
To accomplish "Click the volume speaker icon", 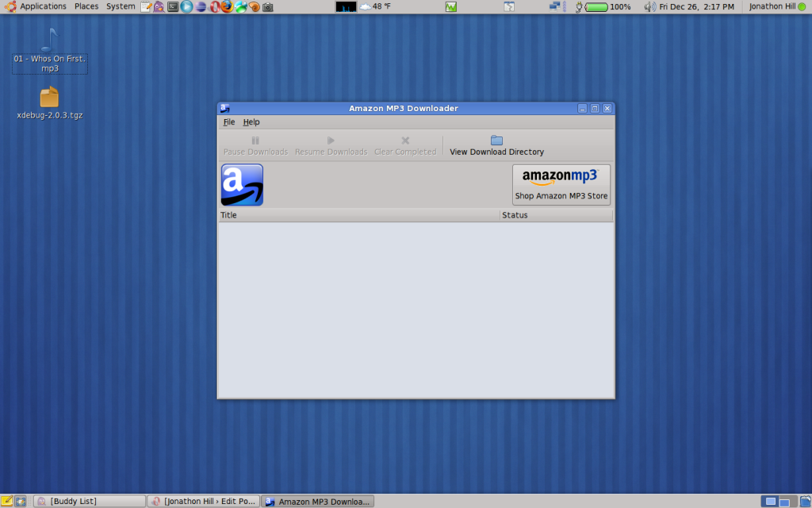I will [x=649, y=6].
